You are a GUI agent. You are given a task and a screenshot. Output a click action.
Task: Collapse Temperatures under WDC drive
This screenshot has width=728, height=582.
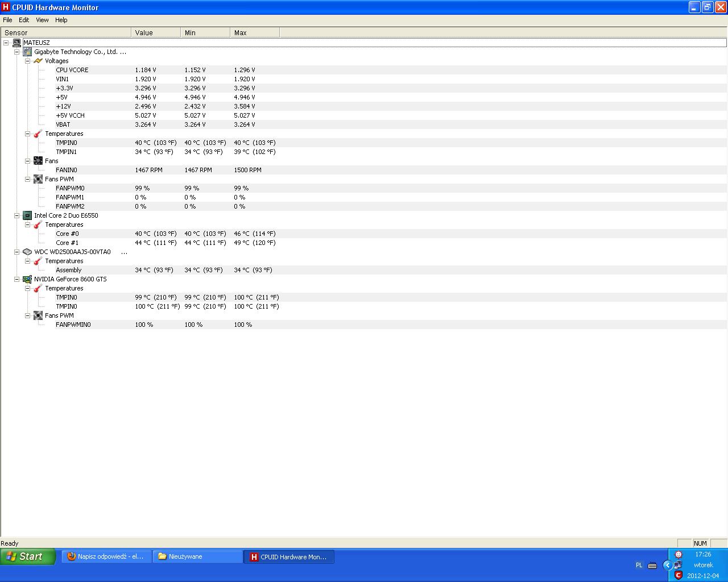(27, 261)
